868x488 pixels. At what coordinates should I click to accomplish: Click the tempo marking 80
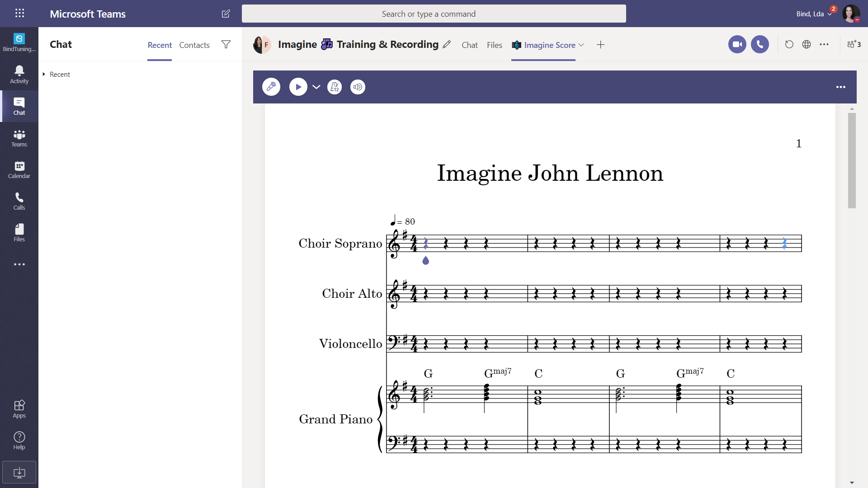pos(402,221)
